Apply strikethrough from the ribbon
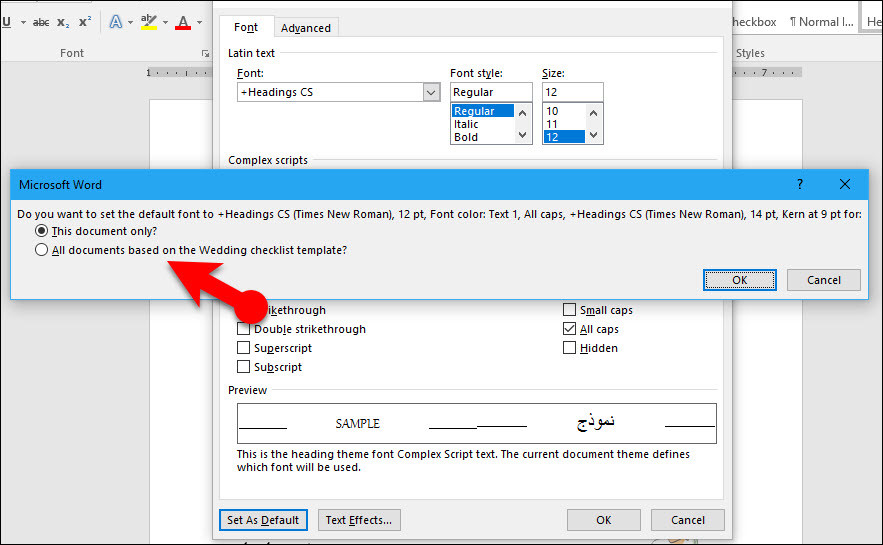This screenshot has width=883, height=545. coord(41,23)
